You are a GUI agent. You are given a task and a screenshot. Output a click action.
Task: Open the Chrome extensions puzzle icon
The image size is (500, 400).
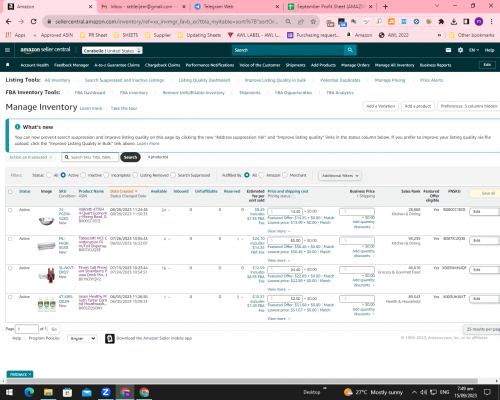click(x=441, y=22)
